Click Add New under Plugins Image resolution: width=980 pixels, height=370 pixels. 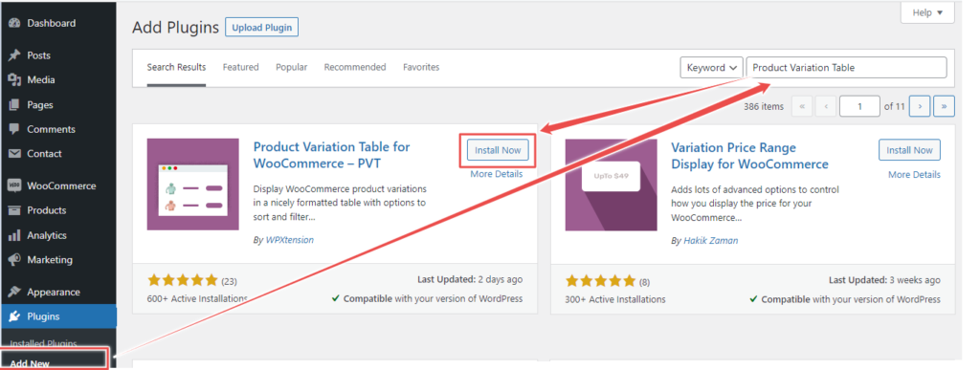[x=30, y=363]
